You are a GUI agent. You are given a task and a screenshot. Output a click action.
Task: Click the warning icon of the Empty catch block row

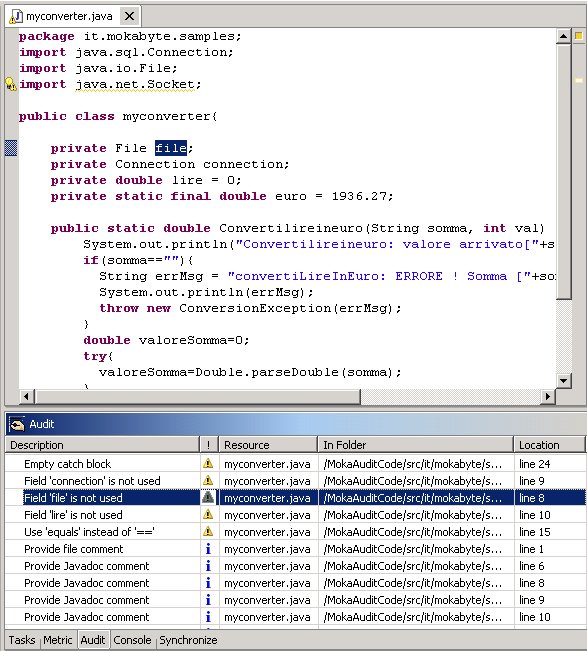click(x=208, y=463)
